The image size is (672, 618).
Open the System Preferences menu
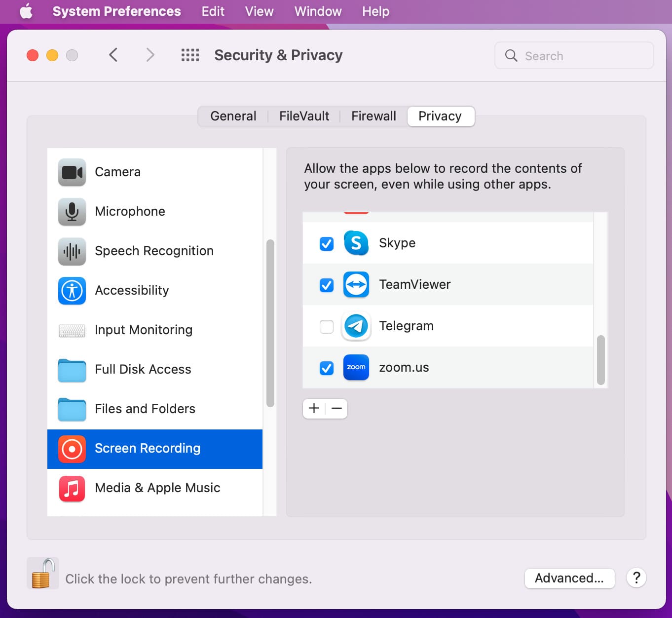[x=116, y=11]
